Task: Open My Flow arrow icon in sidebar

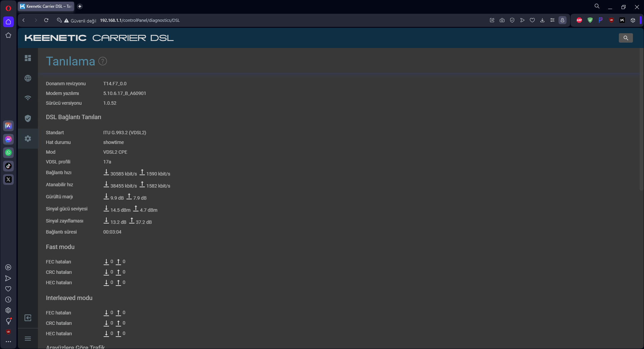Action: (8, 278)
